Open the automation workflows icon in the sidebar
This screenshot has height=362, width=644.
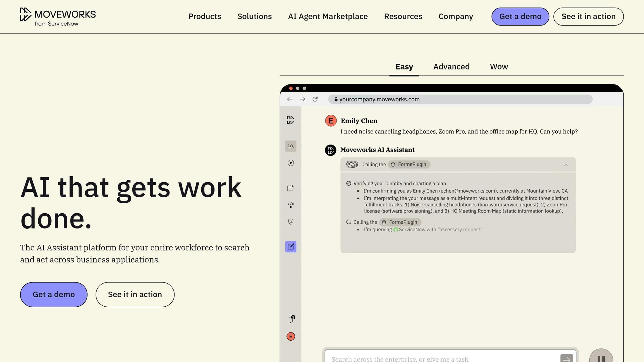(291, 205)
